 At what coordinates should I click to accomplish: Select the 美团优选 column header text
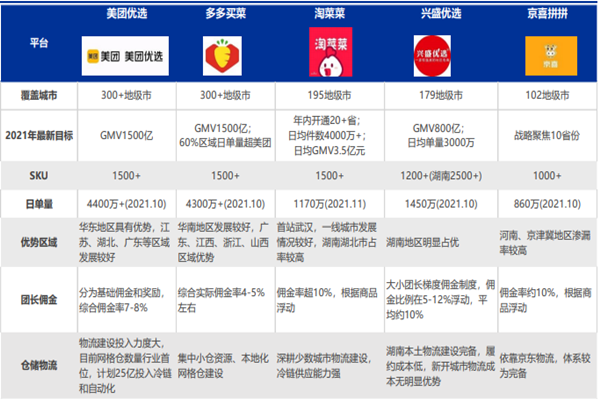click(x=127, y=13)
